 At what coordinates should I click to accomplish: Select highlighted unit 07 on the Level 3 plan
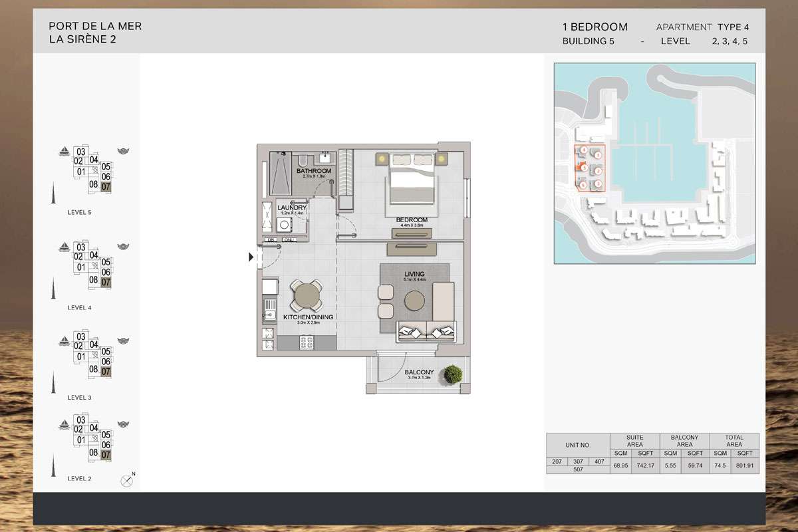[x=106, y=372]
